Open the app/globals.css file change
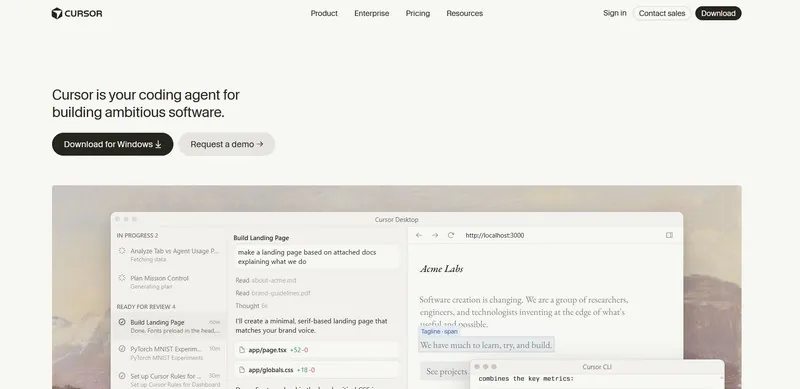 pyautogui.click(x=317, y=370)
